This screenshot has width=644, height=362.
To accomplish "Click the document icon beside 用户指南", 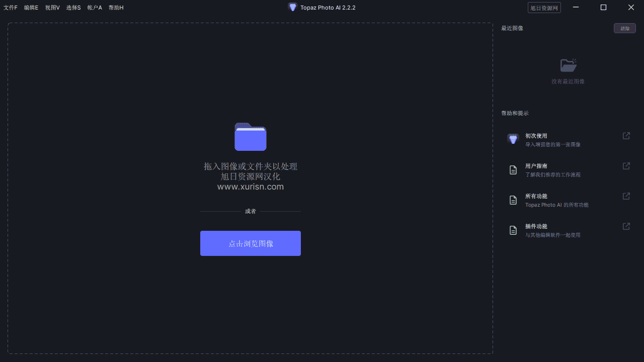I will click(x=513, y=170).
